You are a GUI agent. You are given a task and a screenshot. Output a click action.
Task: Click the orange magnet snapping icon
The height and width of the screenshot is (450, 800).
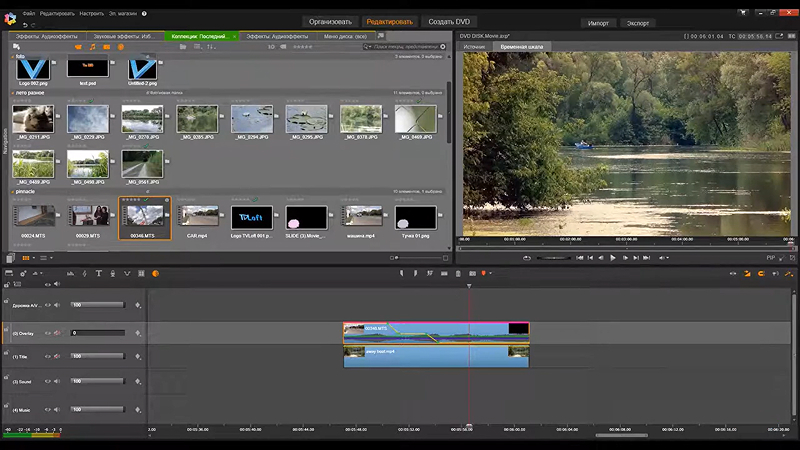tap(761, 274)
